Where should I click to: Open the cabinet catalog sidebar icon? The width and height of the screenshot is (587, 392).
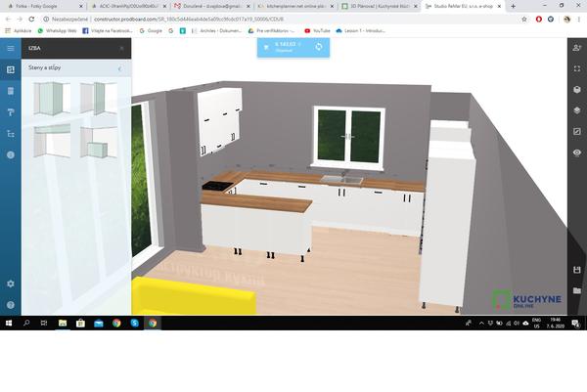[x=10, y=91]
